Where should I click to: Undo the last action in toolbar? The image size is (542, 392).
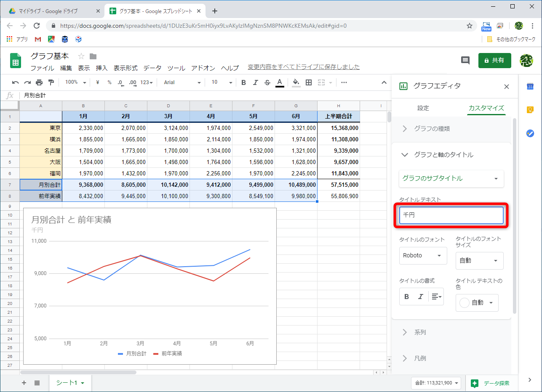[x=16, y=82]
